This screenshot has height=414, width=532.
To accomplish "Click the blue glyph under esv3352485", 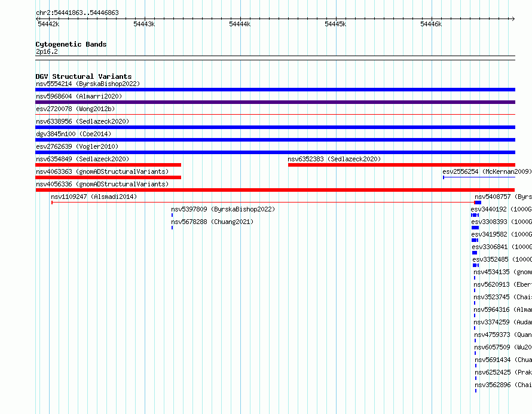I will click(476, 265).
